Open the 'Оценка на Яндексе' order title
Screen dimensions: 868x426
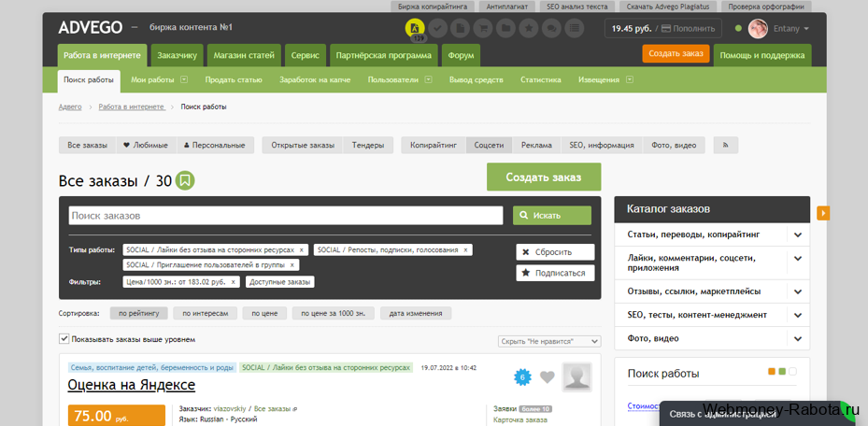pyautogui.click(x=132, y=384)
